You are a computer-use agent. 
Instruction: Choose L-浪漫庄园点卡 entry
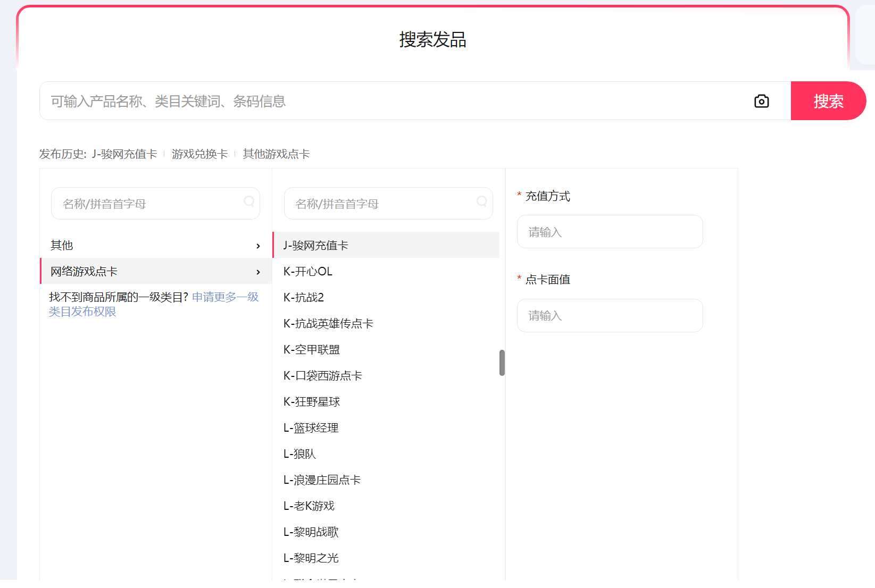point(322,480)
